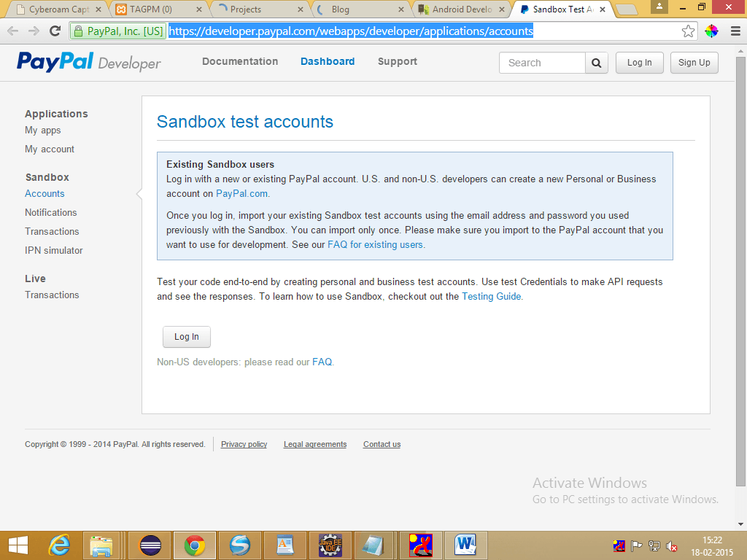
Task: Close the Sandbox Test tab
Action: point(603,9)
